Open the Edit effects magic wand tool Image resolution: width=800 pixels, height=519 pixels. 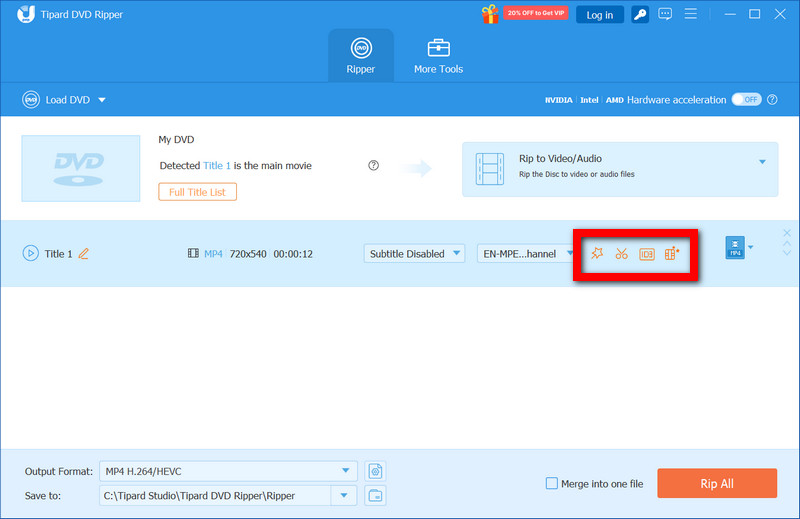pyautogui.click(x=597, y=254)
